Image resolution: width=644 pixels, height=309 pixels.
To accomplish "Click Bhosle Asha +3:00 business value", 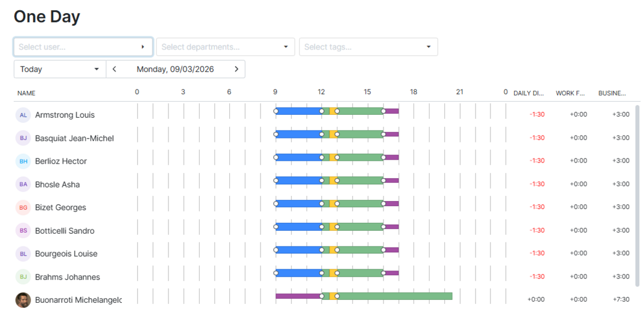I will (x=620, y=184).
